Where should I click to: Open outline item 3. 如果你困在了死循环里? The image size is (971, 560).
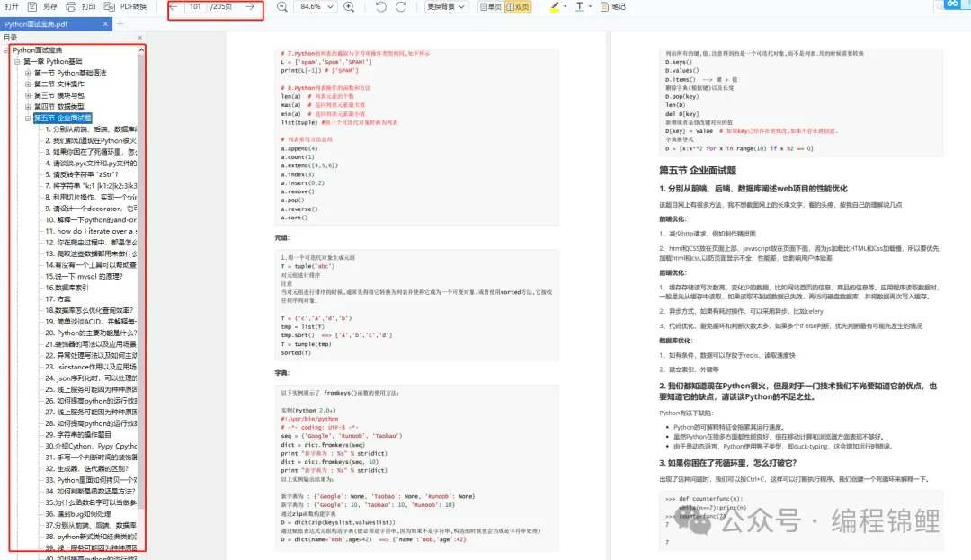pos(91,152)
